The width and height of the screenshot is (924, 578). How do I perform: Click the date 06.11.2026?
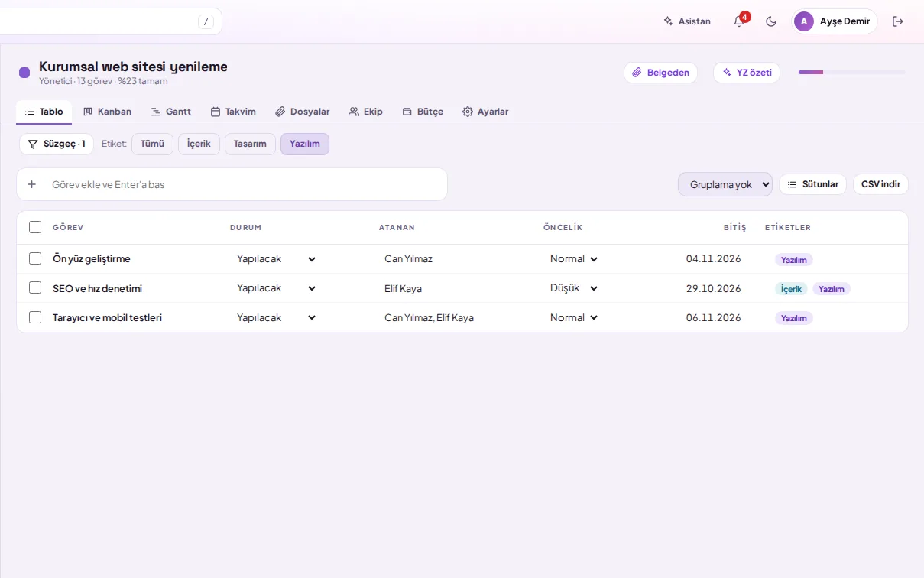[x=713, y=317]
